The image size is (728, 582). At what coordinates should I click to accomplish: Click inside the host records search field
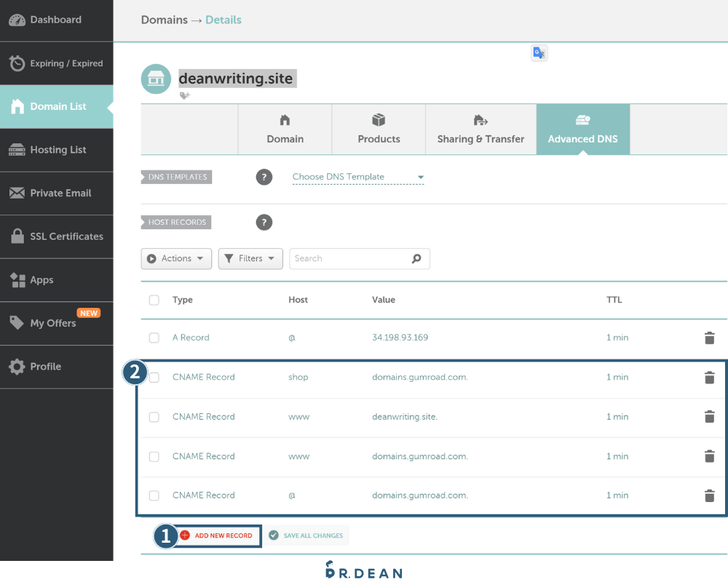[x=349, y=258]
